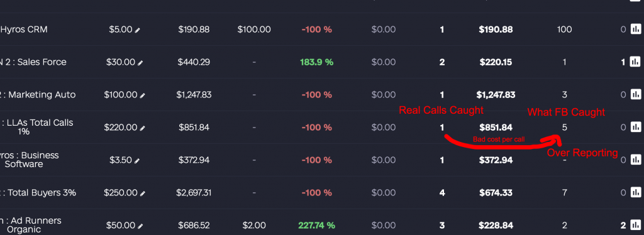644x235 pixels.
Task: Edit the $30.00 budget pencil for Sales Force
Action: click(x=140, y=63)
